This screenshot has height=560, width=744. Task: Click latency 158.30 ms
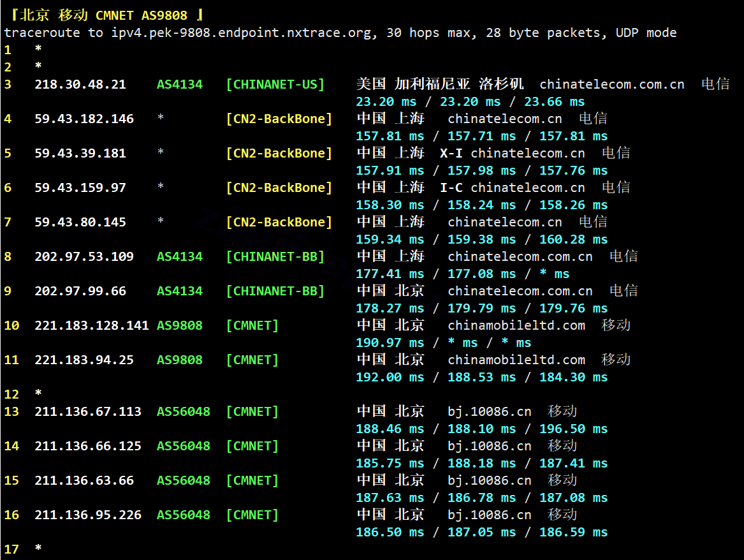390,205
